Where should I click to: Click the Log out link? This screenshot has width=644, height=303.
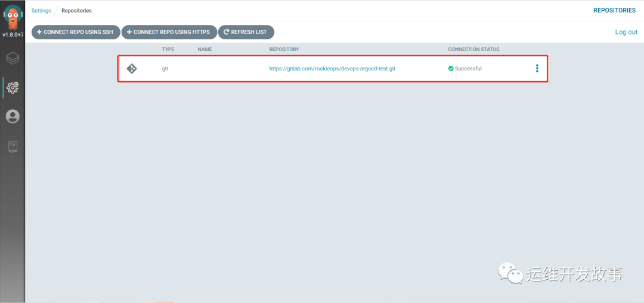(626, 32)
